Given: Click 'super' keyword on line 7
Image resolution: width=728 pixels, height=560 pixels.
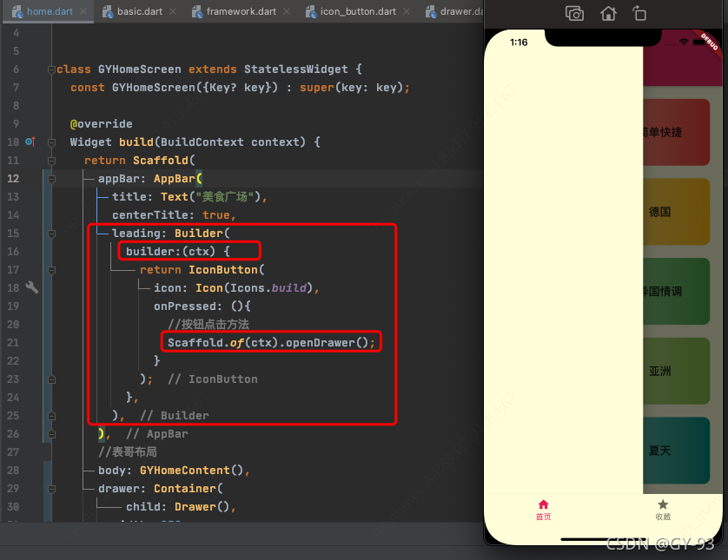Looking at the screenshot, I should pos(316,87).
